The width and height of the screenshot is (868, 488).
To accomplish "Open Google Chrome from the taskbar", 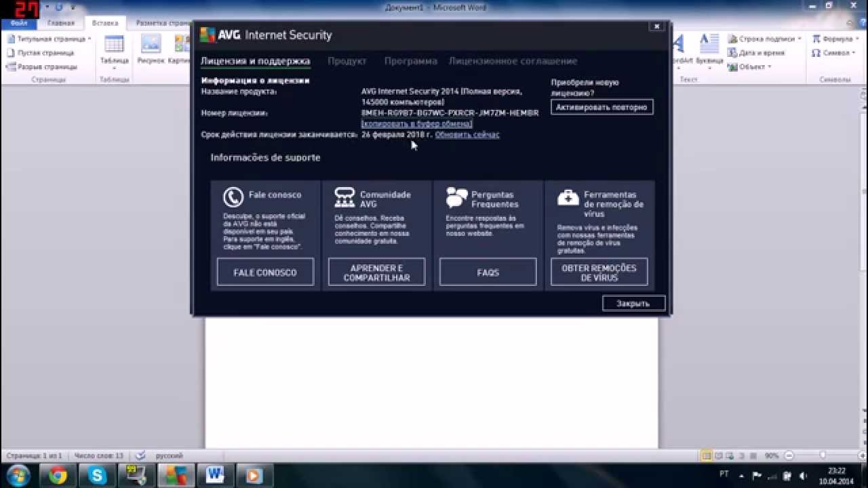I will point(58,476).
